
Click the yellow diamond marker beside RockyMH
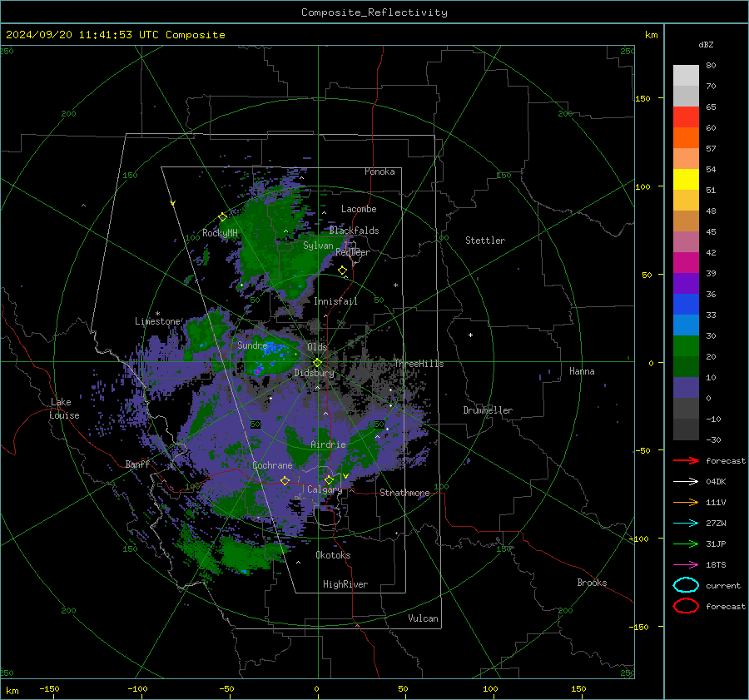tap(222, 217)
